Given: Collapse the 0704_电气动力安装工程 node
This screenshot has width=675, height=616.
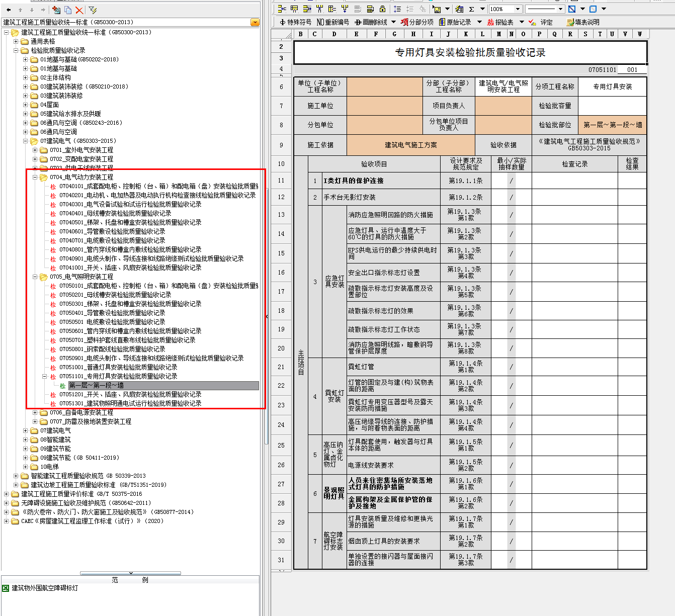Looking at the screenshot, I should [35, 177].
